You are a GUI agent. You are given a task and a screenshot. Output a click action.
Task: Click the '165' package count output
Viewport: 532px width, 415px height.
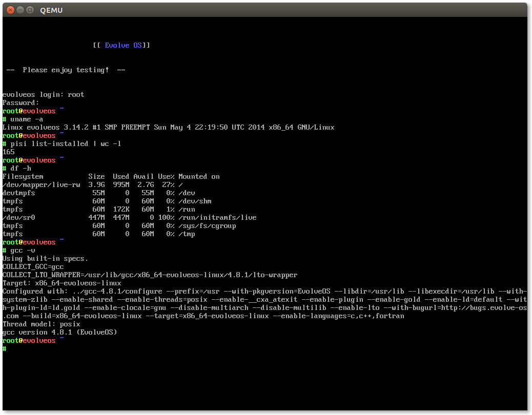pyautogui.click(x=9, y=152)
